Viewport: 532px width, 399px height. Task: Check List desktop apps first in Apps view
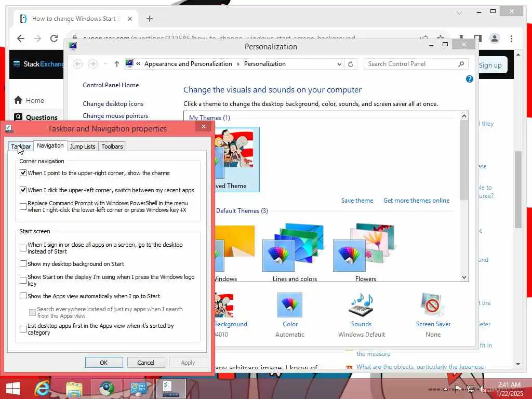[x=23, y=329]
